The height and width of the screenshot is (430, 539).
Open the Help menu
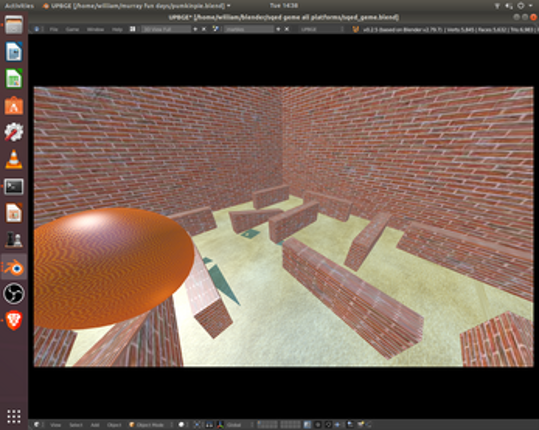(x=117, y=30)
